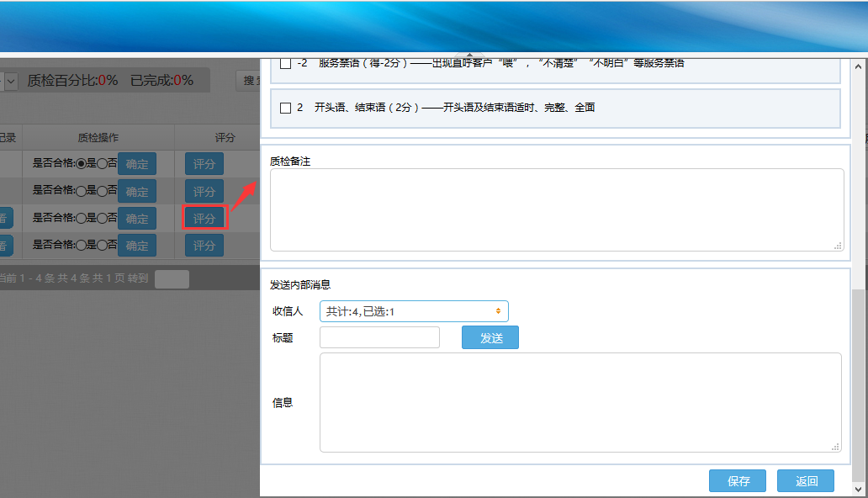Image resolution: width=868 pixels, height=498 pixels.
Task: Click the highlighted 评分 button in third row
Action: coord(204,219)
